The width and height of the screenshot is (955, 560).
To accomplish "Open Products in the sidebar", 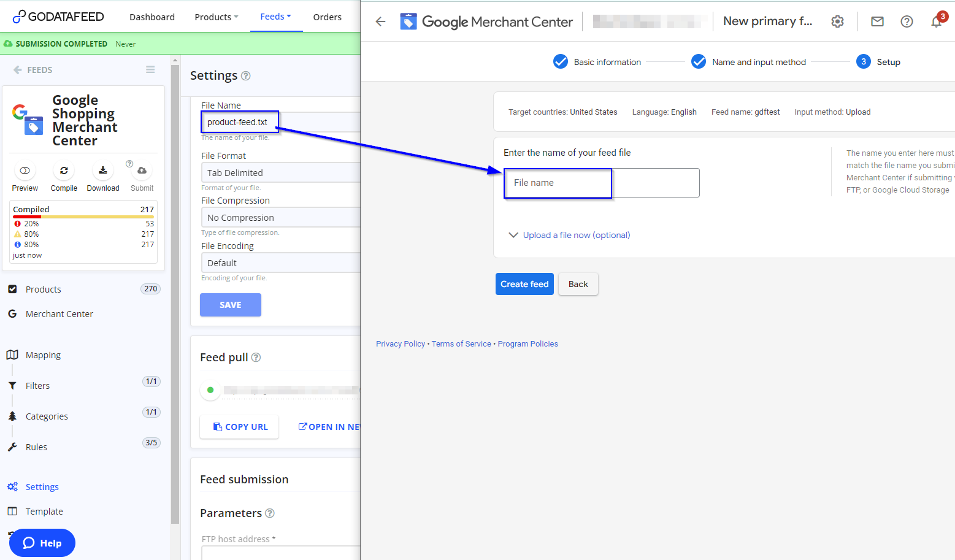I will point(43,290).
